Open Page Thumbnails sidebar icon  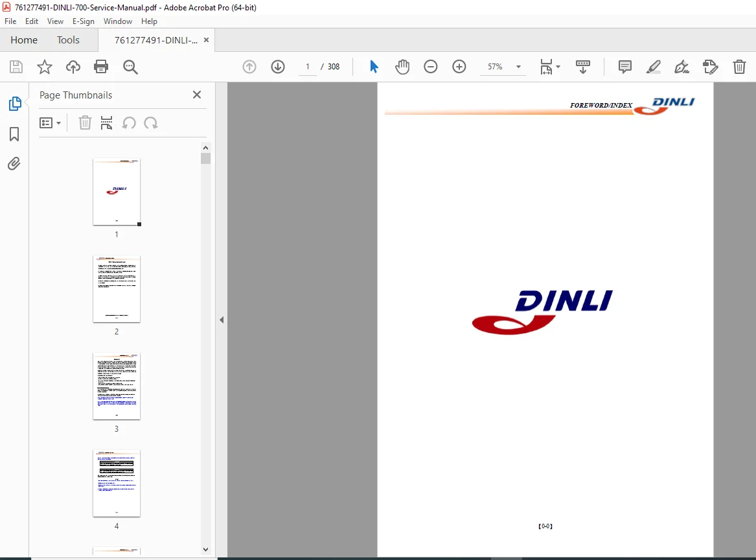pyautogui.click(x=15, y=103)
